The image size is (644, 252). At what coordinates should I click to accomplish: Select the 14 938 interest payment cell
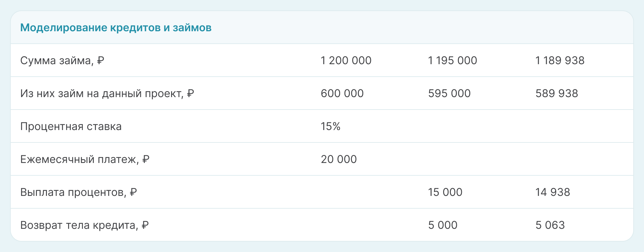[552, 192]
